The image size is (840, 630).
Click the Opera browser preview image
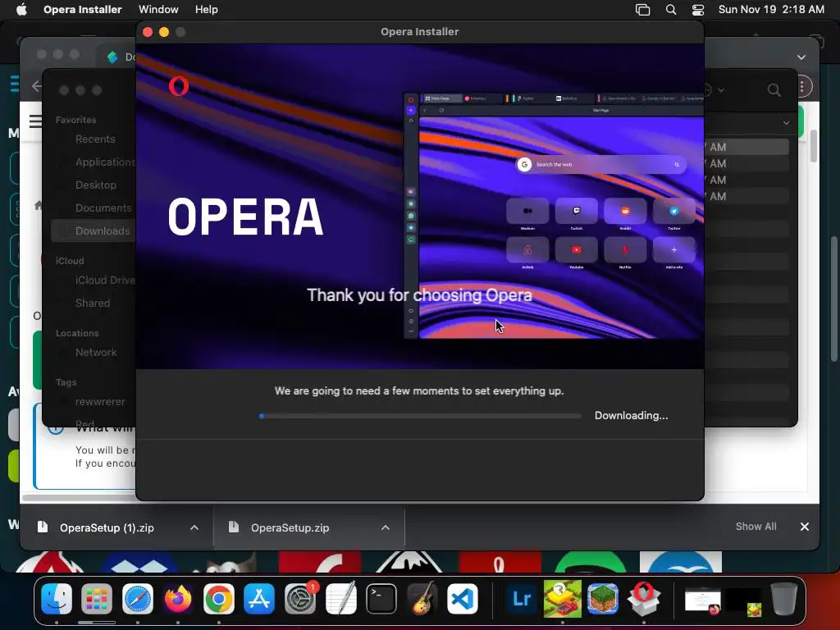point(554,216)
